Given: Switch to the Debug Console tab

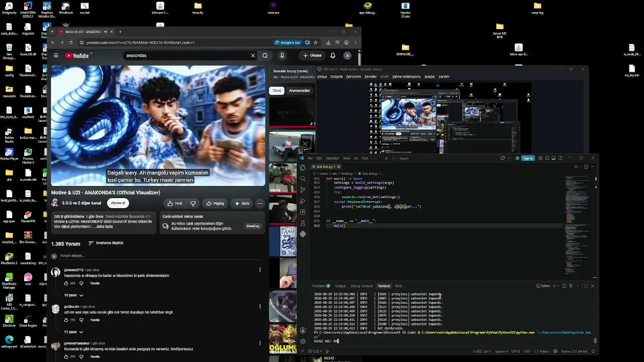Looking at the screenshot, I should click(x=361, y=286).
